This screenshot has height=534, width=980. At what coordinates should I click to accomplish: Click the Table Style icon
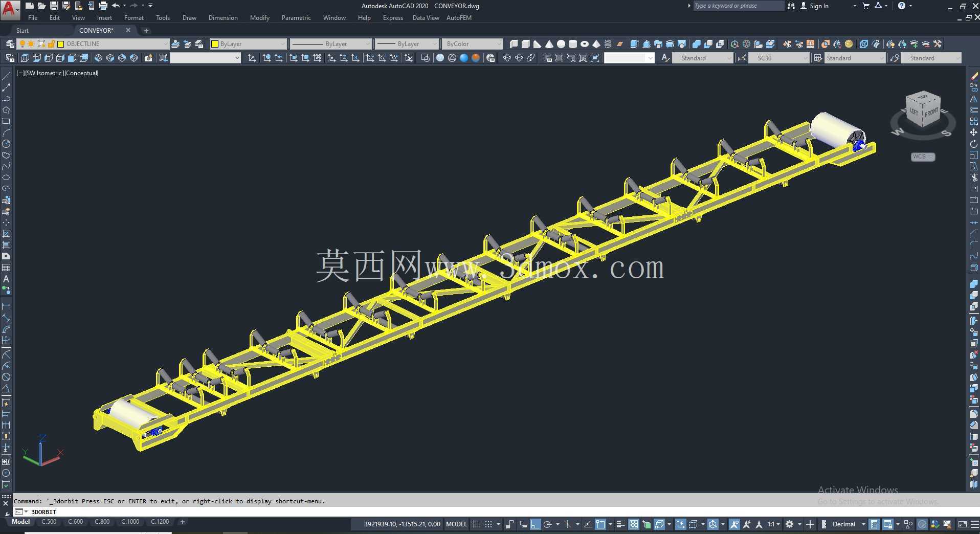pos(817,58)
